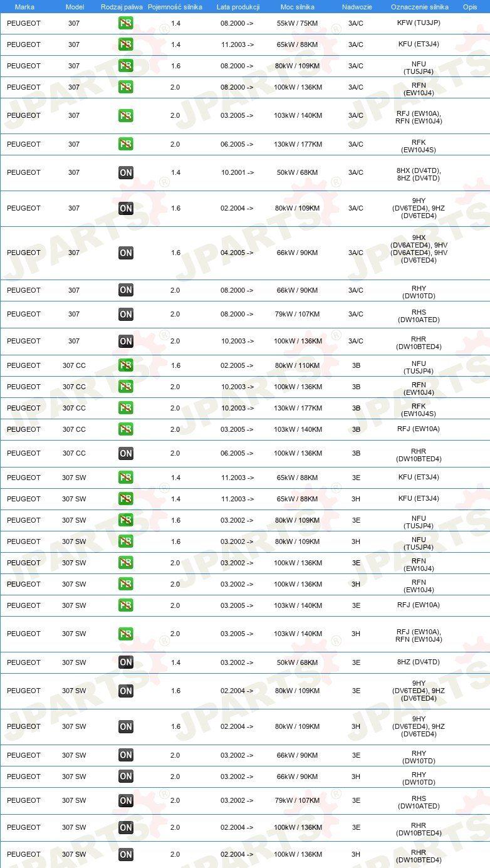Click the ON icon in the 307 SW 8HZ (DV4TD) row
This screenshot has height=868, width=490.
tap(126, 662)
